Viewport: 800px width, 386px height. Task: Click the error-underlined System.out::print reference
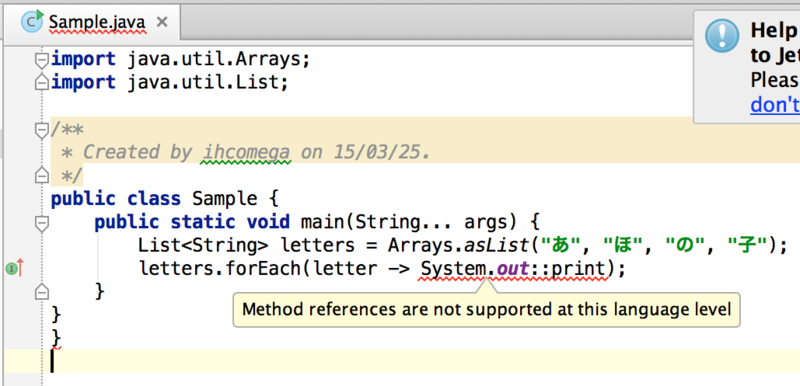(x=515, y=268)
